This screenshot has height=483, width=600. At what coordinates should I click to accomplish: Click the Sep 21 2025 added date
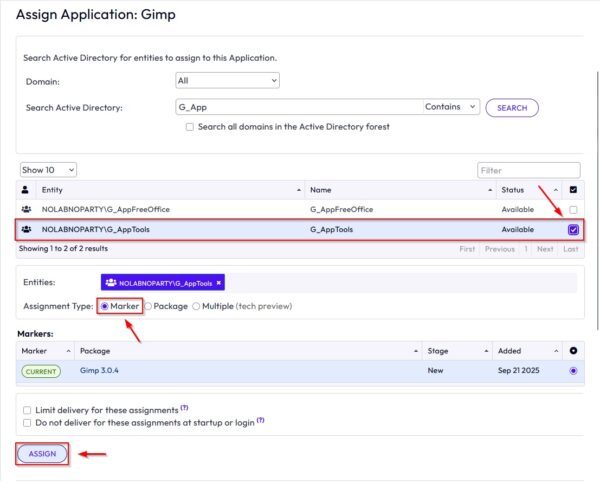tap(518, 370)
